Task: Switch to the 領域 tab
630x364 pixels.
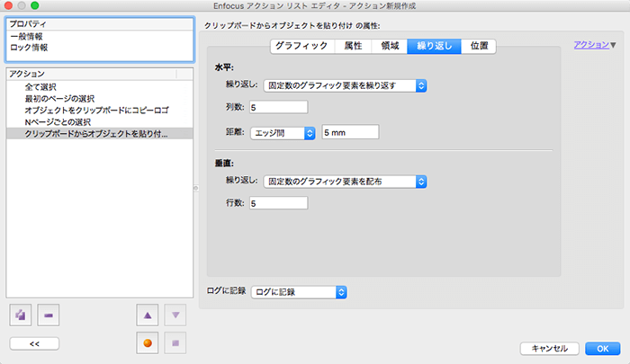Action: [390, 46]
